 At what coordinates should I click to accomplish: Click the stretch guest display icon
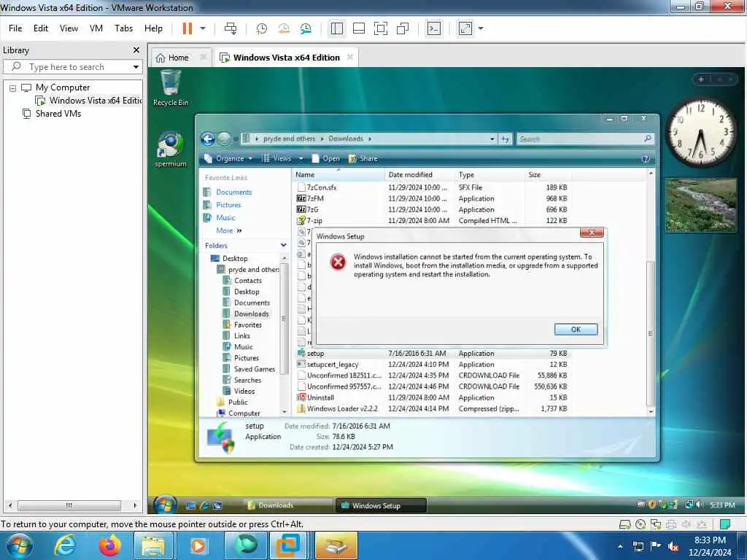click(465, 28)
